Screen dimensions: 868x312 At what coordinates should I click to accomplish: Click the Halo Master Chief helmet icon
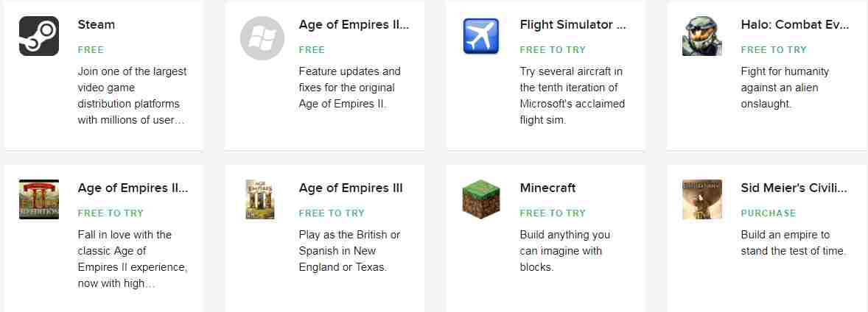(702, 36)
